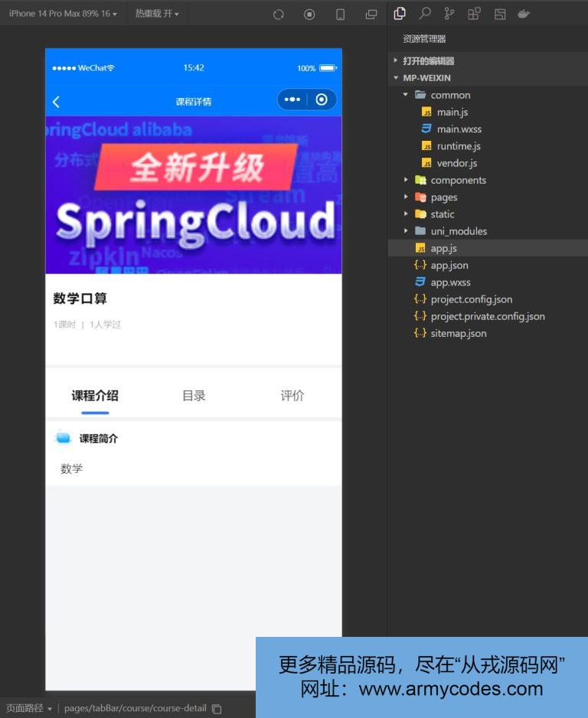This screenshot has width=588, height=718.
Task: Open the source control icon
Action: (449, 14)
